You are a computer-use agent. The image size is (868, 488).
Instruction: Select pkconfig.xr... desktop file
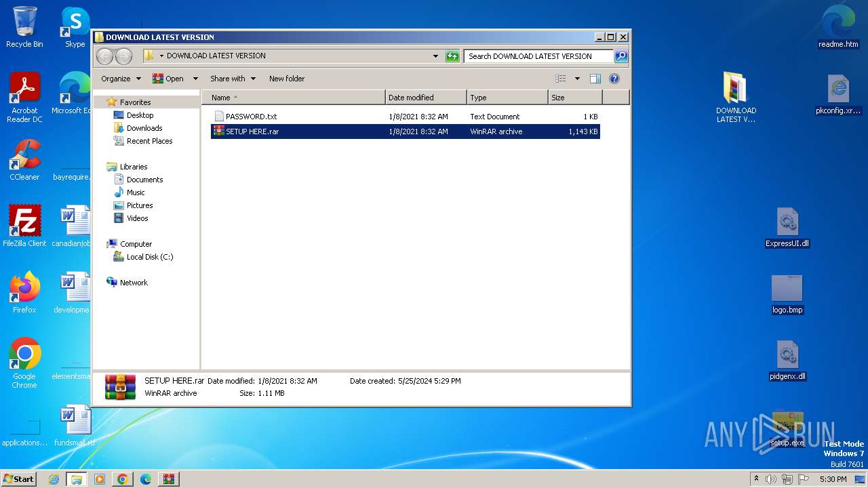click(838, 94)
